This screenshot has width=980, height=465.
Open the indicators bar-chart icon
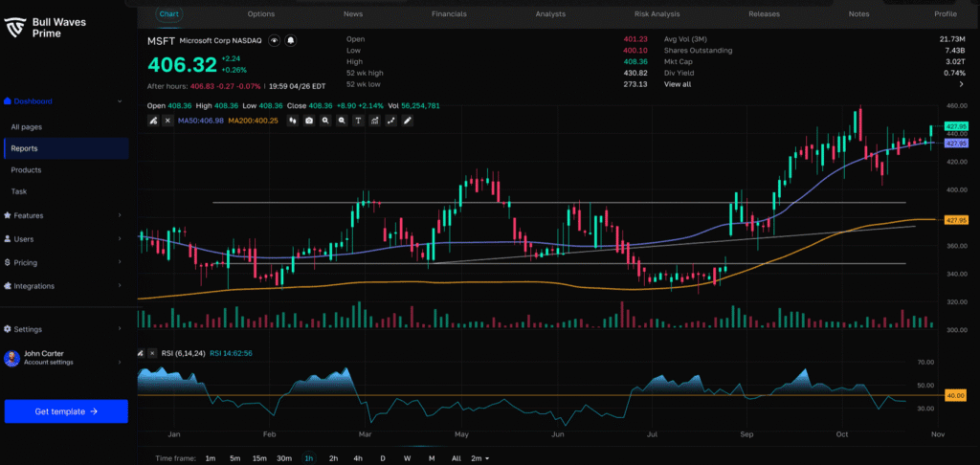point(374,121)
